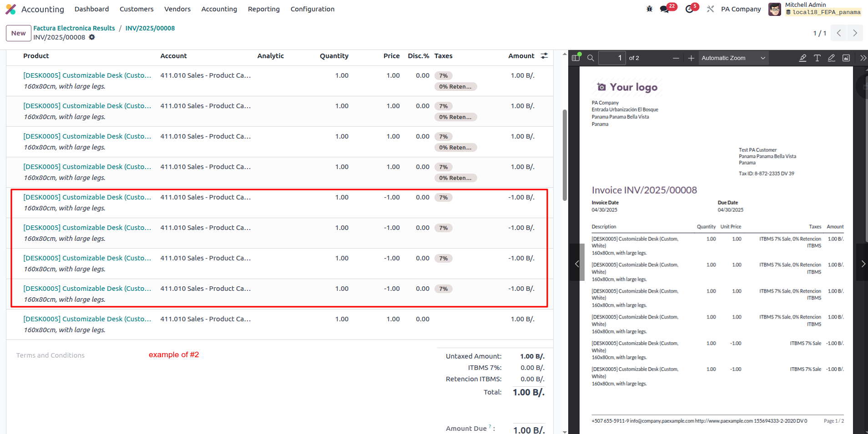This screenshot has height=434, width=868.
Task: Select the PDF add image tool
Action: [x=846, y=58]
